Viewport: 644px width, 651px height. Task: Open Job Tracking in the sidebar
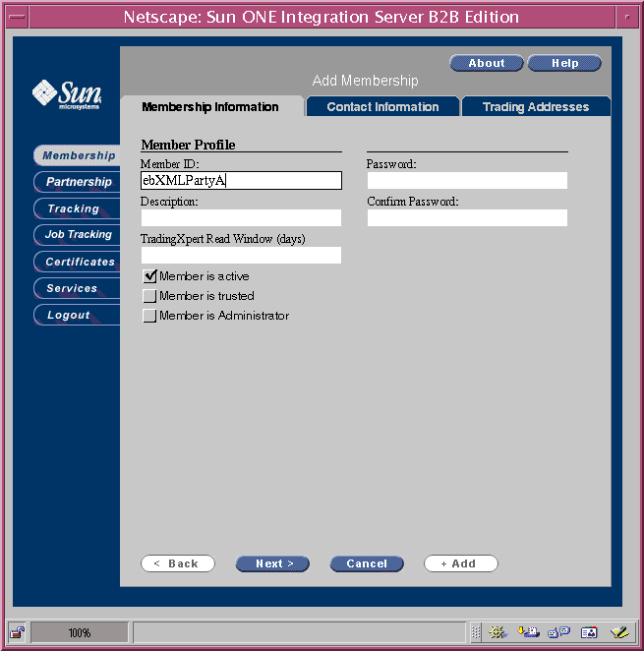(x=78, y=235)
